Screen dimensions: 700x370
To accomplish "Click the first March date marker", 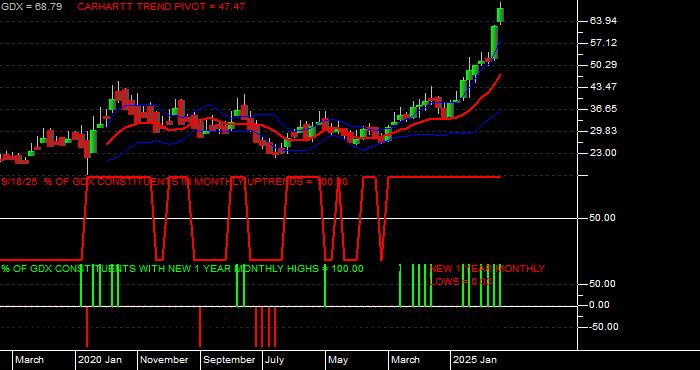I will (30, 360).
